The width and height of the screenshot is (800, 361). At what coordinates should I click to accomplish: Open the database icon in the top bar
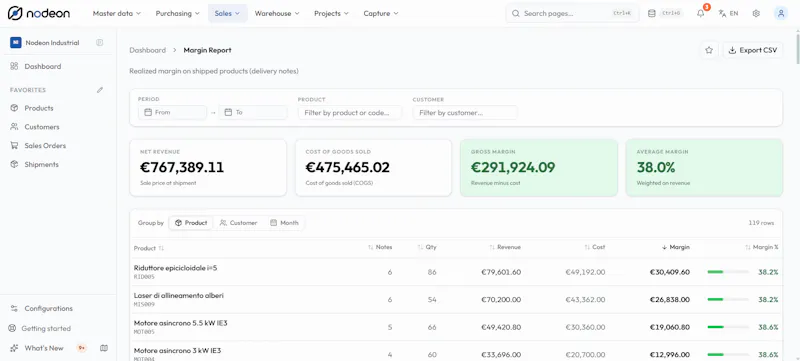[x=652, y=14]
